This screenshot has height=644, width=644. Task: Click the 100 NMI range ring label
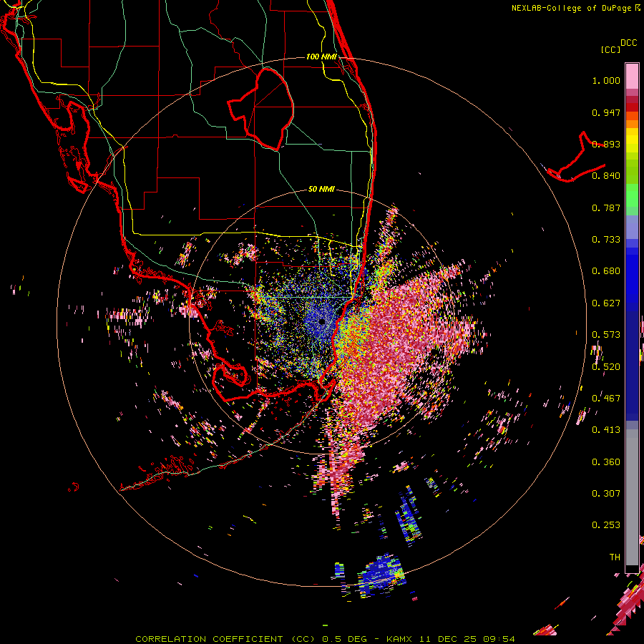pyautogui.click(x=321, y=57)
